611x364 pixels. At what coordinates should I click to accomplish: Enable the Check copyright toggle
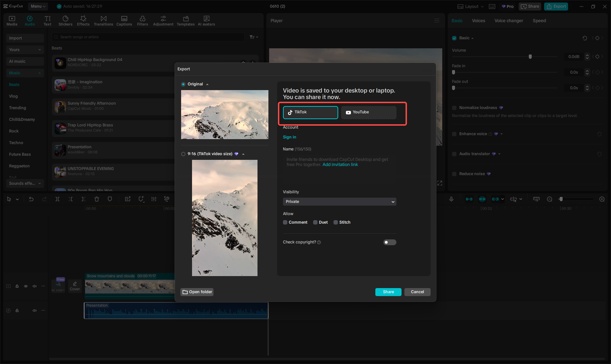coord(390,242)
